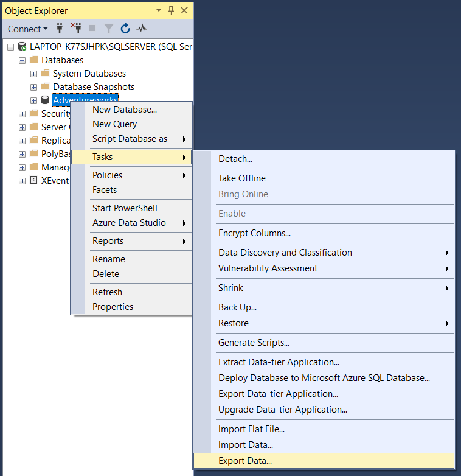Choose New Query from context menu
Screen dimensions: 461x476
point(131,124)
